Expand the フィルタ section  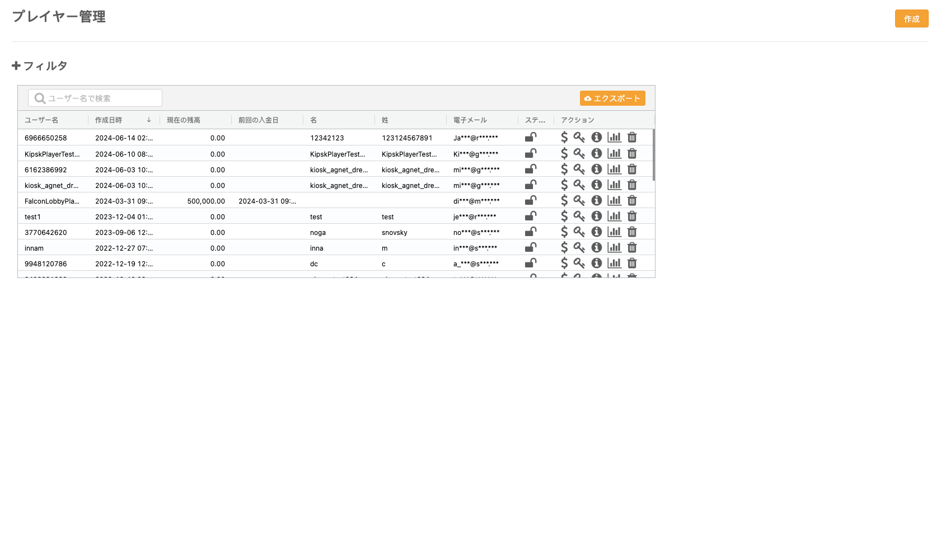40,66
